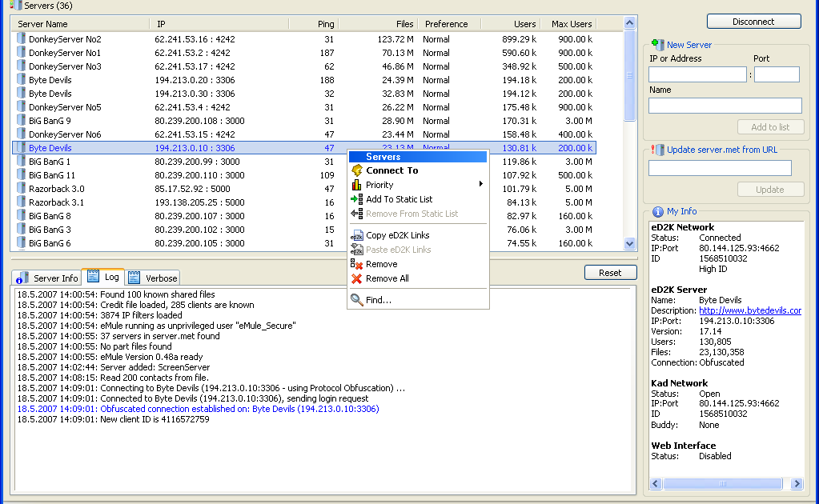
Task: Click the Servers (36) header icon
Action: 16,6
